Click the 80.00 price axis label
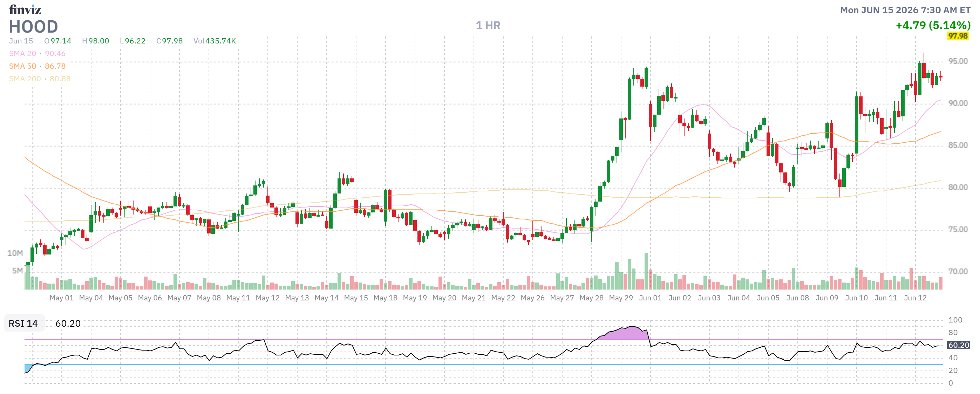This screenshot has width=980, height=394. [x=958, y=187]
